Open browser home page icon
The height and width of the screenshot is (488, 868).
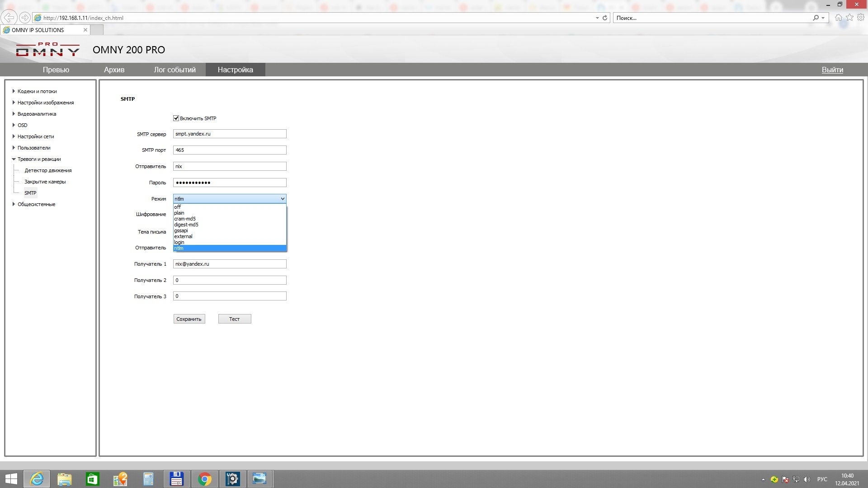tap(838, 18)
